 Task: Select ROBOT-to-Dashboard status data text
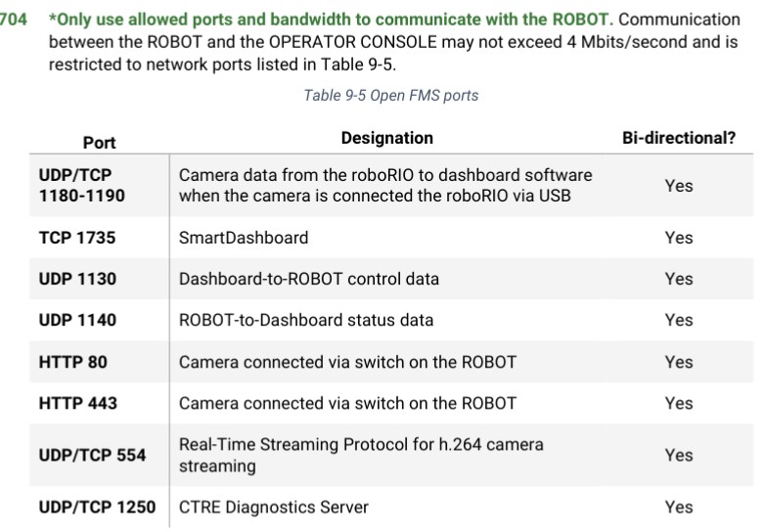pyautogui.click(x=306, y=320)
